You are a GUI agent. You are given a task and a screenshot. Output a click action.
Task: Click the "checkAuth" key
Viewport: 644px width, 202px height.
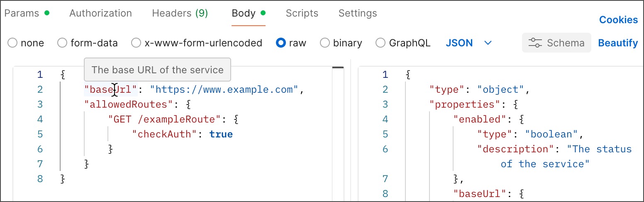[x=164, y=134]
